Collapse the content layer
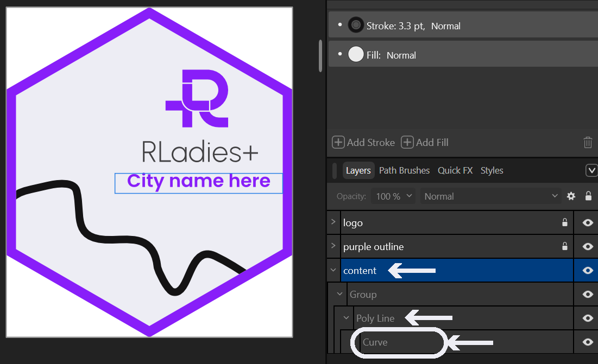The image size is (598, 364). point(333,270)
